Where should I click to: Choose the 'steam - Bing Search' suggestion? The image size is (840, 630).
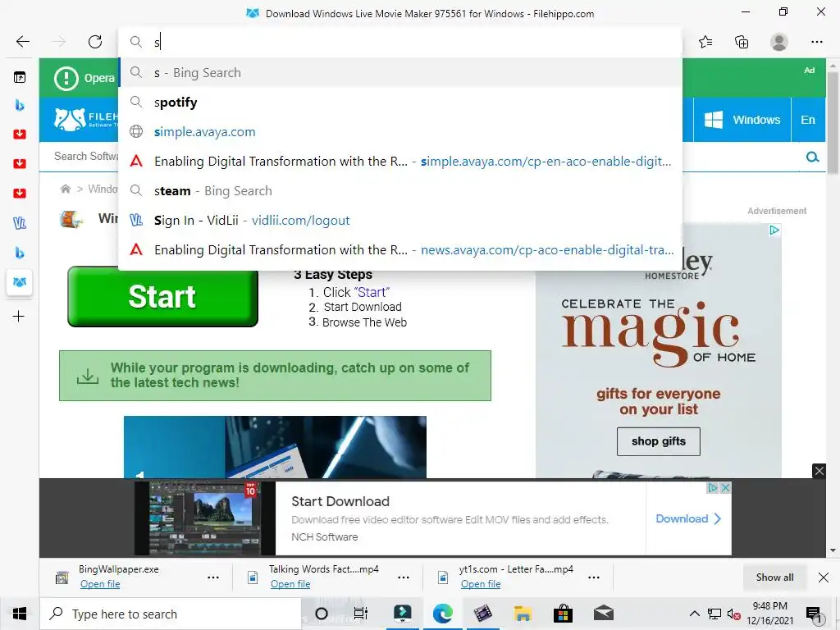point(400,190)
